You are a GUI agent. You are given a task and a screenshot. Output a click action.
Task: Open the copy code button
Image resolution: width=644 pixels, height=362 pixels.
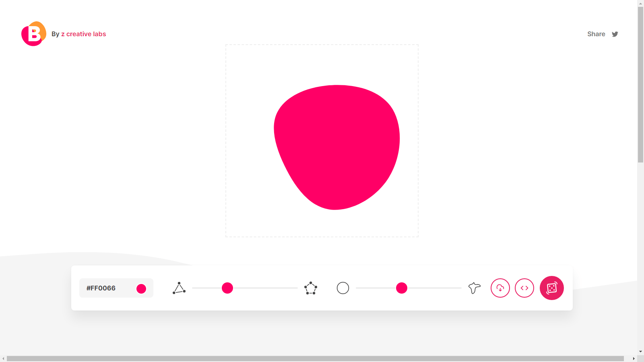524,288
